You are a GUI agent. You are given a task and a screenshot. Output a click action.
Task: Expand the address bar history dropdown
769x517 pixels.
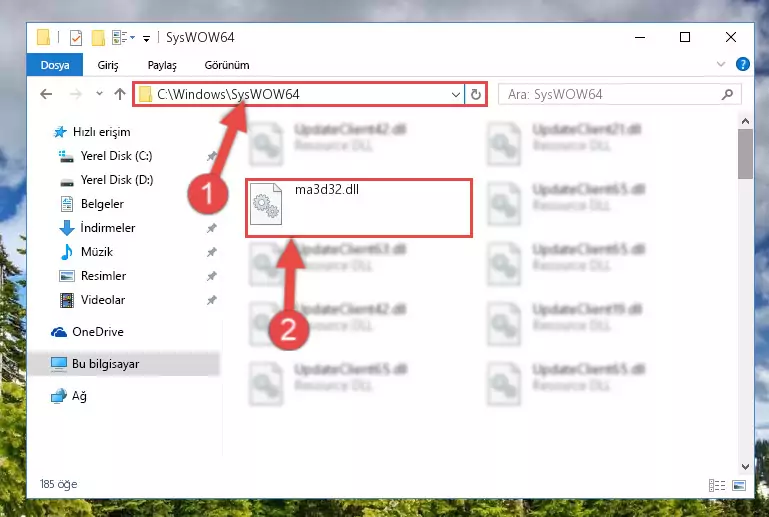click(456, 94)
